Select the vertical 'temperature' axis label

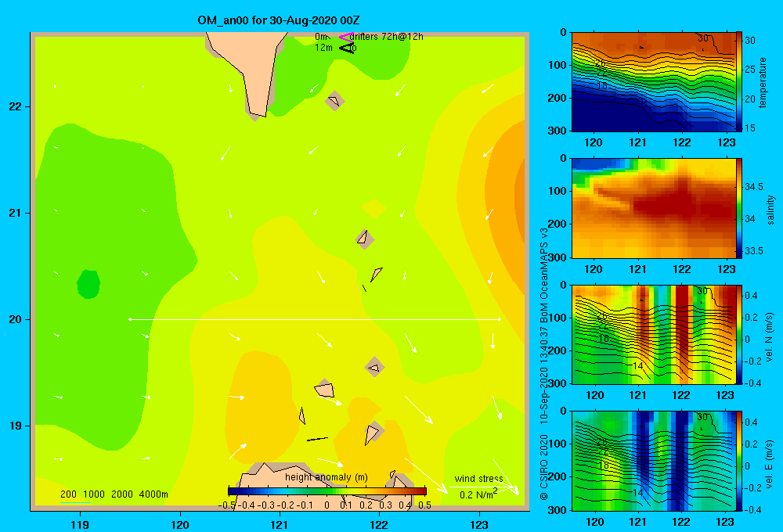click(763, 82)
